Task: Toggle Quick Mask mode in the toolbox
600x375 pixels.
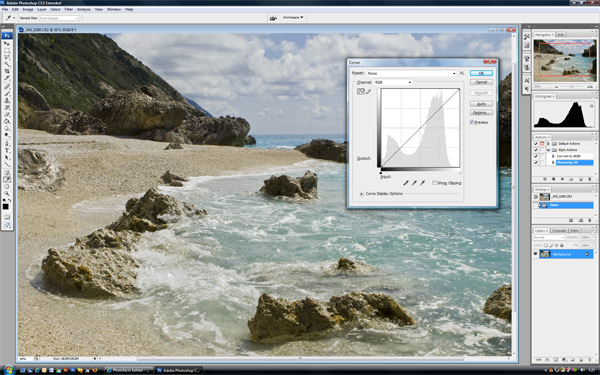Action: click(x=7, y=217)
